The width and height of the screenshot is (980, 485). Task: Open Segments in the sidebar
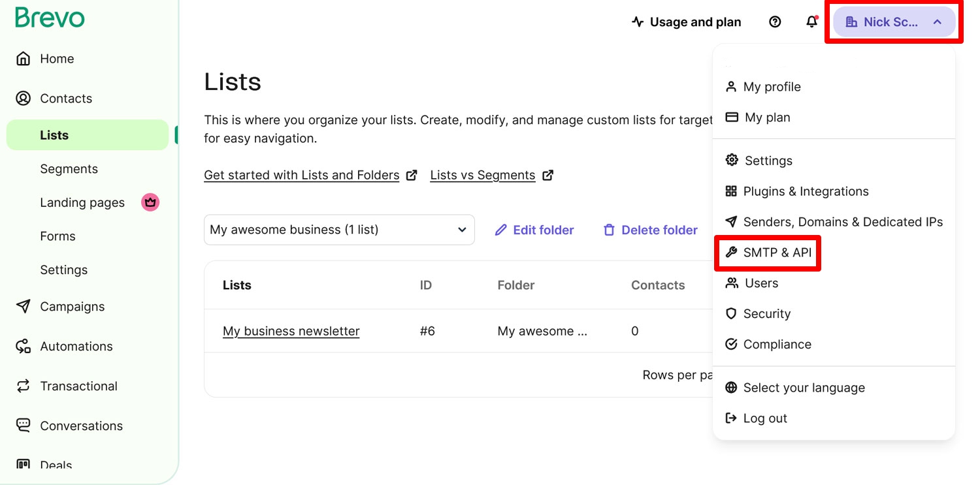(69, 169)
